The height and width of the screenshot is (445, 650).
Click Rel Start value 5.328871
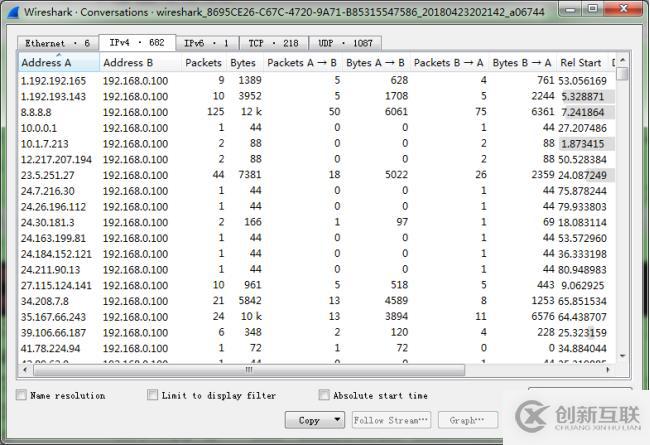(x=582, y=97)
